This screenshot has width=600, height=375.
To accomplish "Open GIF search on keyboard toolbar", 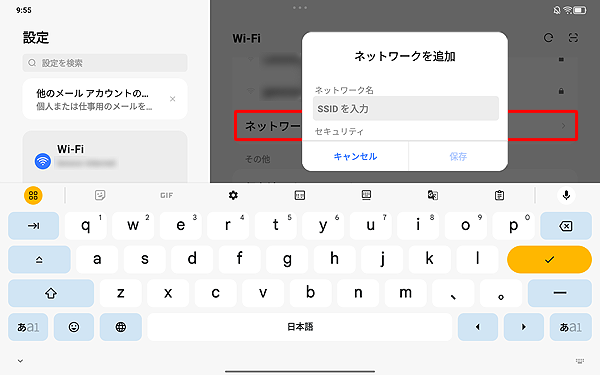I will [x=166, y=196].
